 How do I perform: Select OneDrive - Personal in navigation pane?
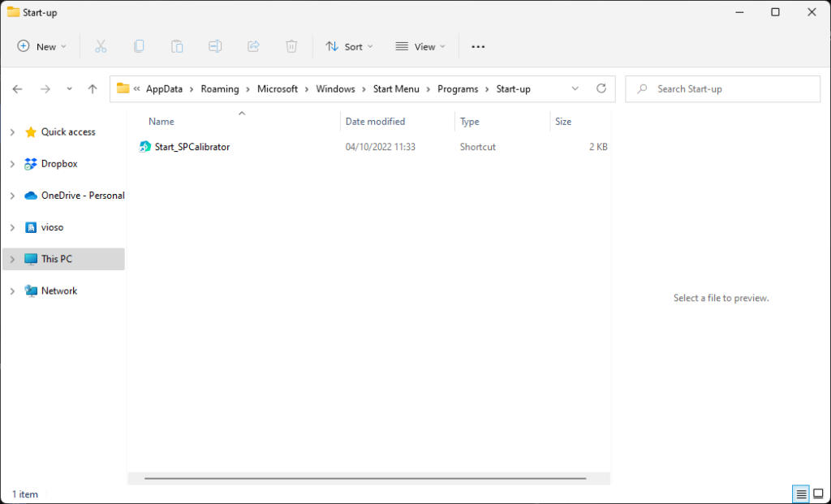(83, 196)
